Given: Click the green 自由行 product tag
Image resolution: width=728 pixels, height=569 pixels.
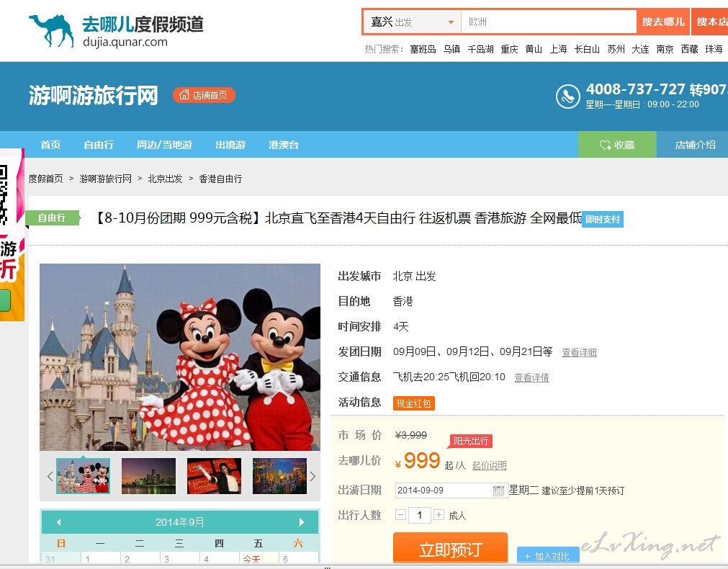Looking at the screenshot, I should [53, 218].
